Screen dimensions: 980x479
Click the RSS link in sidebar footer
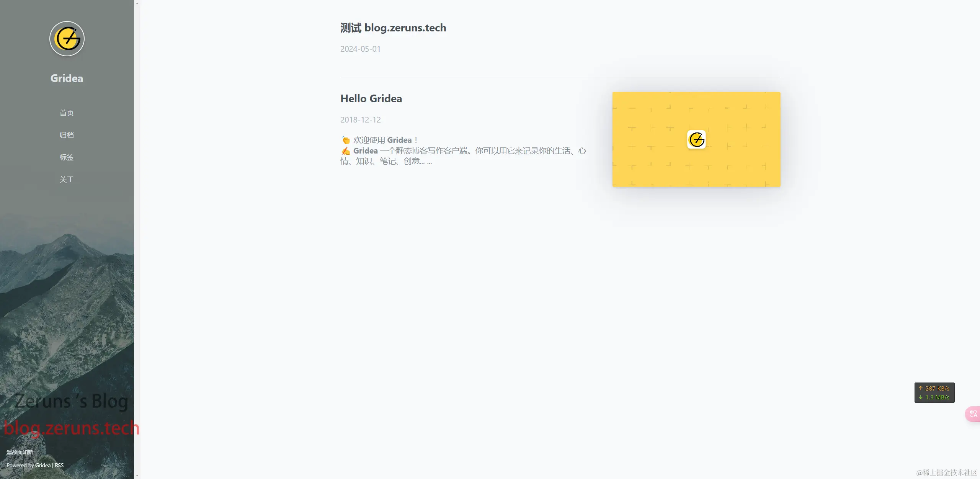point(59,465)
